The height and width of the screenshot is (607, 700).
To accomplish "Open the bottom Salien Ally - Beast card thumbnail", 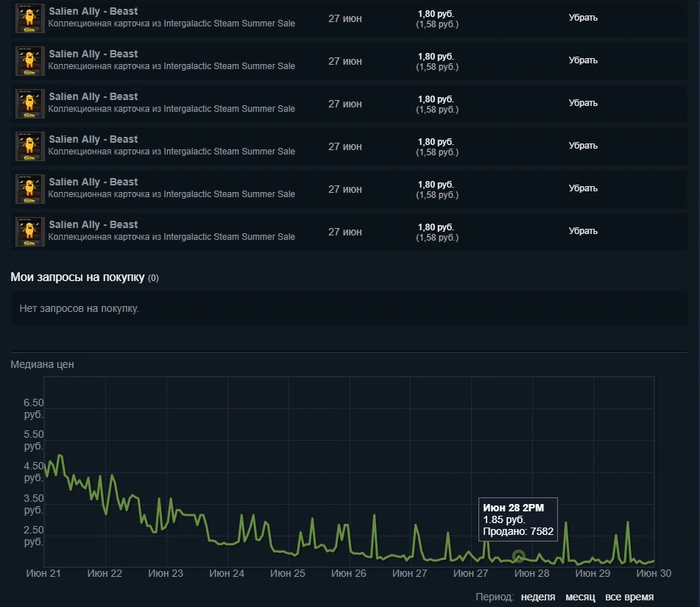I will 30,232.
